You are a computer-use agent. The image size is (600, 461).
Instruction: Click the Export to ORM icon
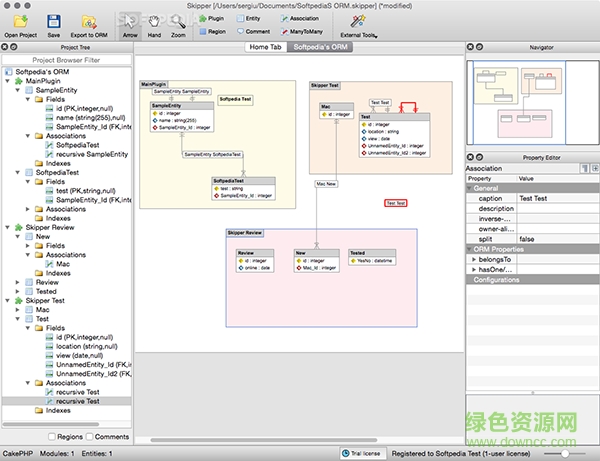tap(89, 22)
